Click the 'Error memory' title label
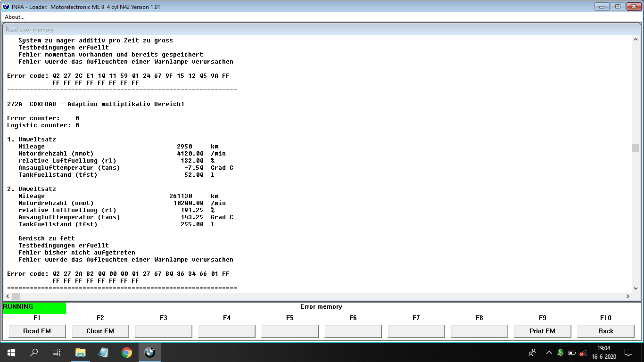The image size is (644, 362). 321,307
